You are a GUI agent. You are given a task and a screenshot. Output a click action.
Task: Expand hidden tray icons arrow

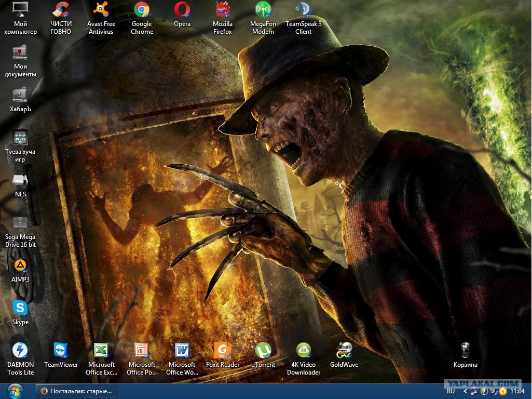465,392
